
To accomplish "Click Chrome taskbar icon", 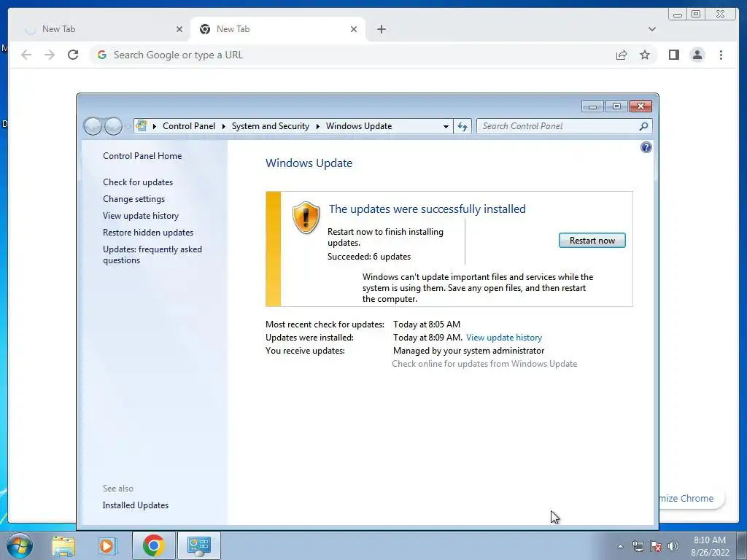I will (153, 545).
